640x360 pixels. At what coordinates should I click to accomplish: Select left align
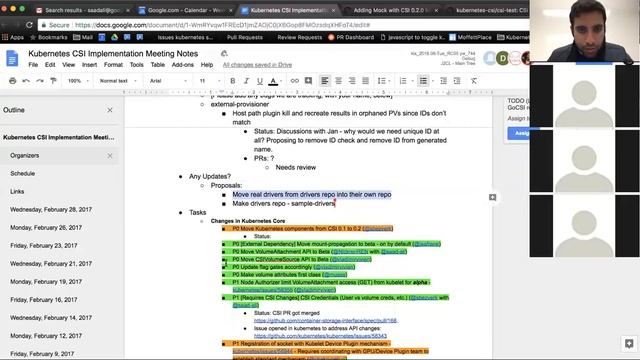[324, 81]
